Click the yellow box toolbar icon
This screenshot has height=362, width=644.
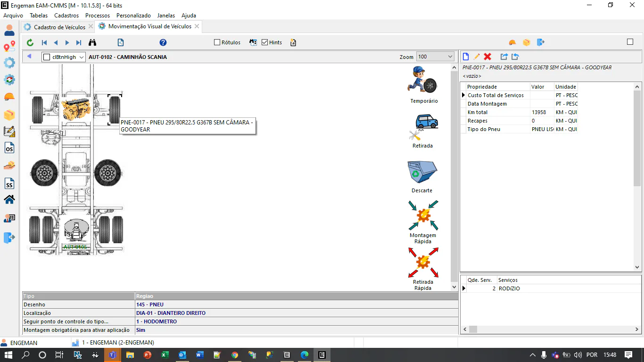(526, 42)
